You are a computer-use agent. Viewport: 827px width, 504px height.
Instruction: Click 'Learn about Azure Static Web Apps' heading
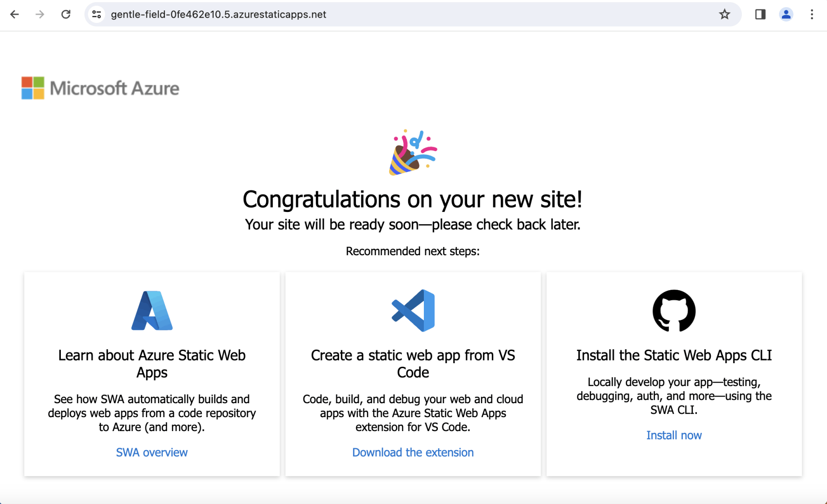[152, 364]
